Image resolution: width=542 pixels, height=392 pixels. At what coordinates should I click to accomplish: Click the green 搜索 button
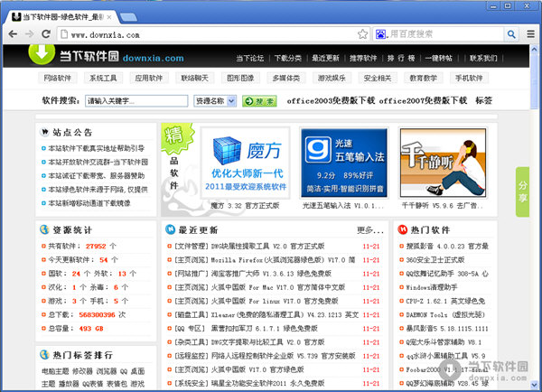(x=259, y=101)
